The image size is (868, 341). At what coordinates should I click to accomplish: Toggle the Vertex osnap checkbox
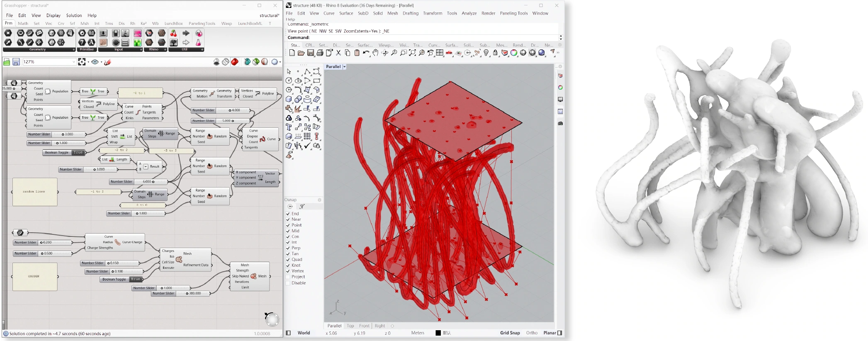coord(288,271)
